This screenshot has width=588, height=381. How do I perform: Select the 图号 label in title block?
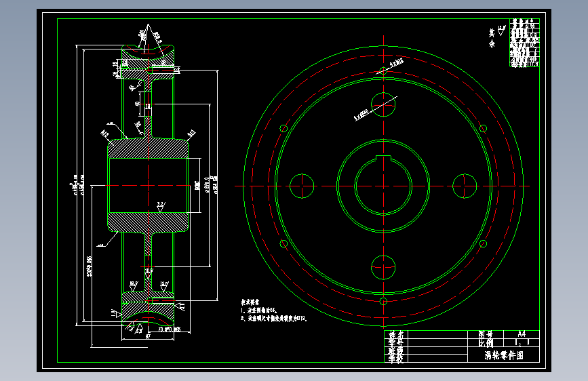pos(486,334)
